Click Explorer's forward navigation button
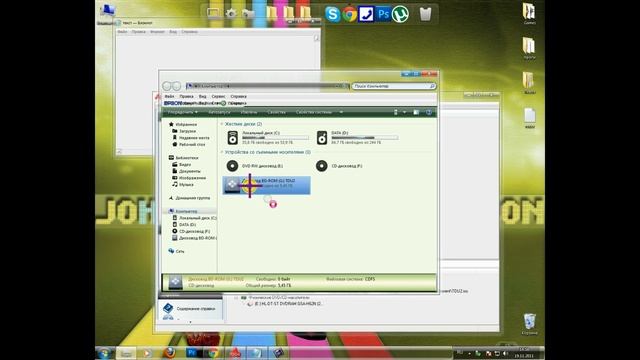 click(x=176, y=86)
